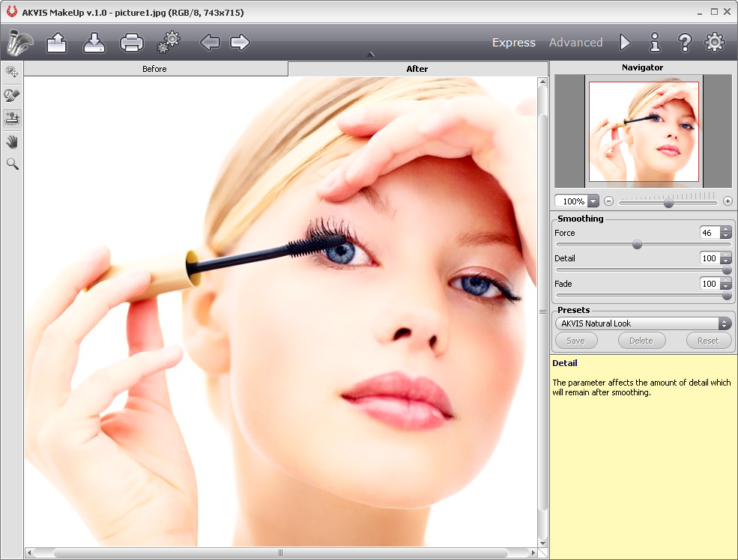Click the vertical scrollbar of the image
Image resolution: width=738 pixels, height=560 pixels.
point(542,311)
